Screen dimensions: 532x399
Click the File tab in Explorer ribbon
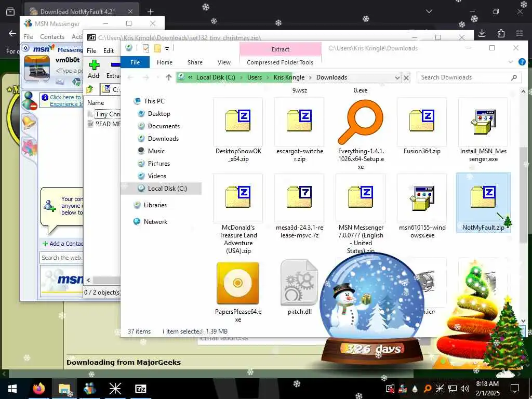pyautogui.click(x=135, y=62)
